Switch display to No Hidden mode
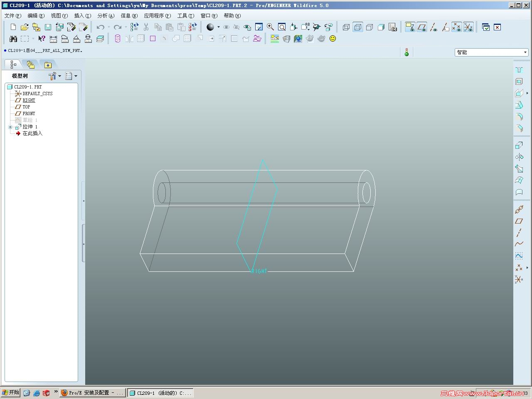This screenshot has width=532, height=399. (369, 27)
